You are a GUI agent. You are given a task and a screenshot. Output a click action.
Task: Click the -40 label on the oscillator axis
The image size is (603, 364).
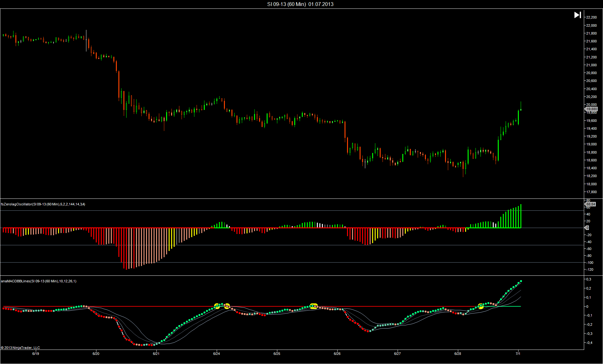click(x=589, y=242)
